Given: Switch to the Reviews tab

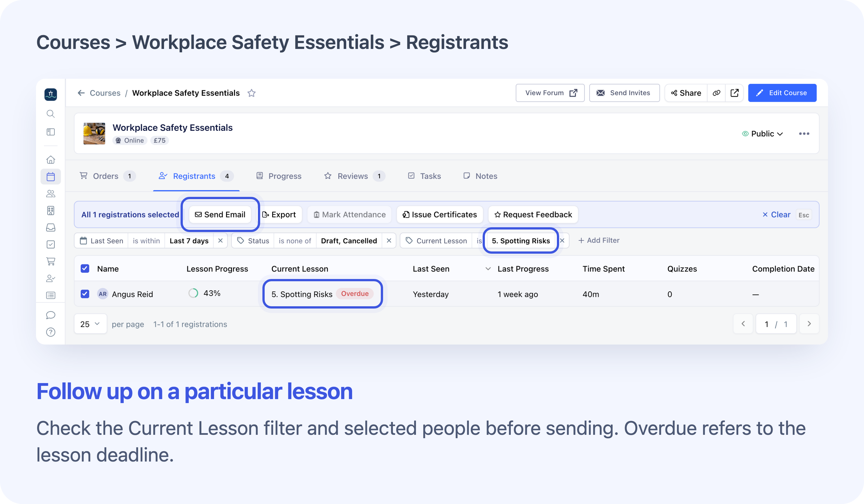Looking at the screenshot, I should pyautogui.click(x=354, y=176).
